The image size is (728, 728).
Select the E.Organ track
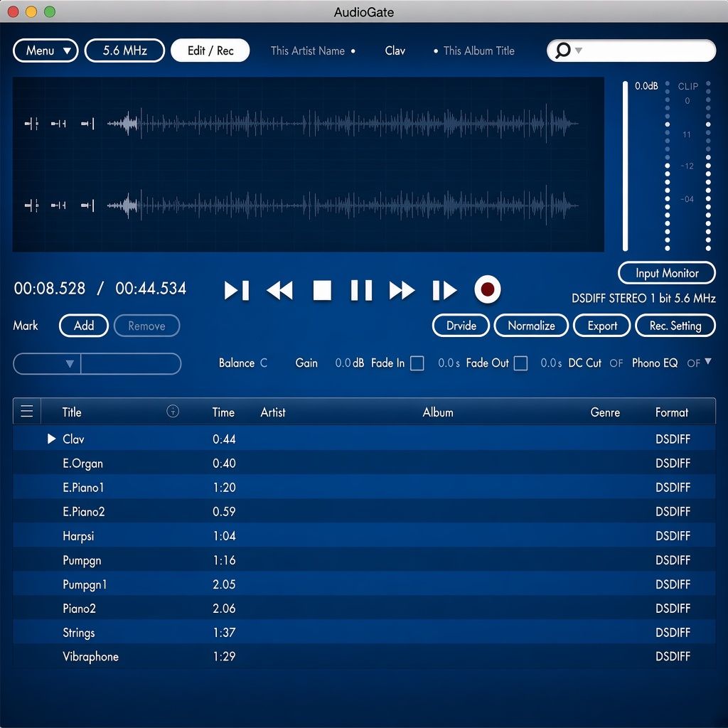coord(364,463)
